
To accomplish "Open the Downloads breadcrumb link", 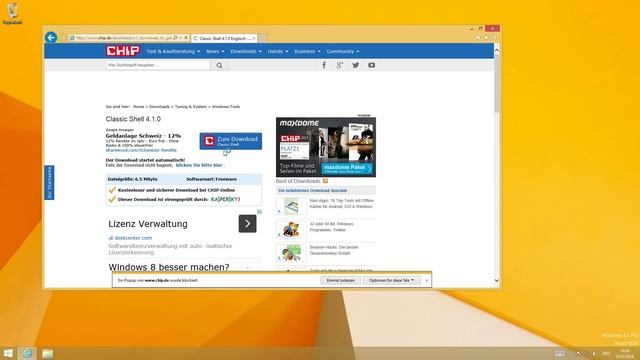I will pyautogui.click(x=159, y=107).
